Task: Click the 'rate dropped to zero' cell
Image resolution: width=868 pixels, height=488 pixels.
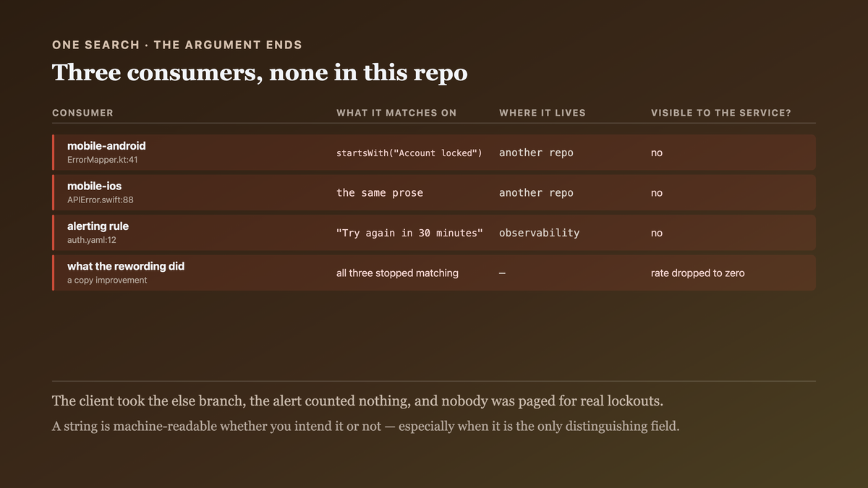Action: pyautogui.click(x=698, y=273)
